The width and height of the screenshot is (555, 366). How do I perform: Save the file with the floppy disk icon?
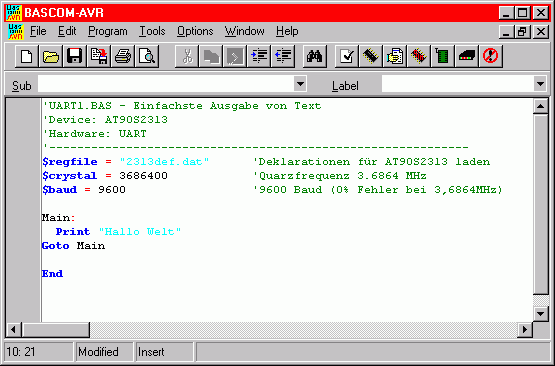pyautogui.click(x=75, y=56)
